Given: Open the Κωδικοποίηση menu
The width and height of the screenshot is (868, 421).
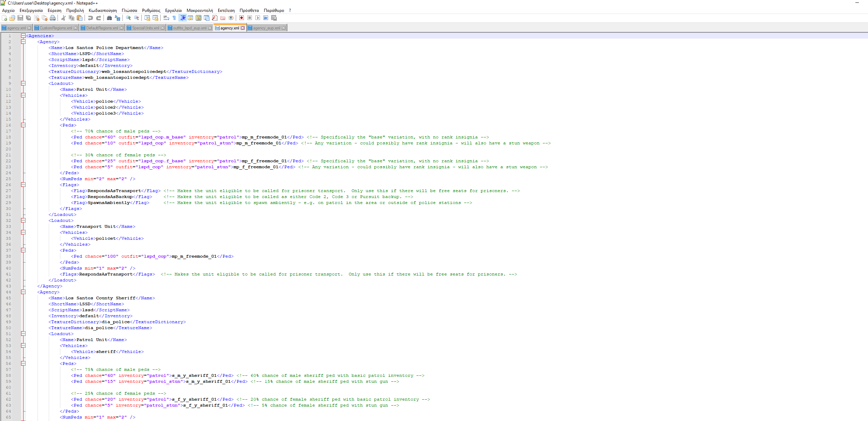Looking at the screenshot, I should click(x=102, y=11).
